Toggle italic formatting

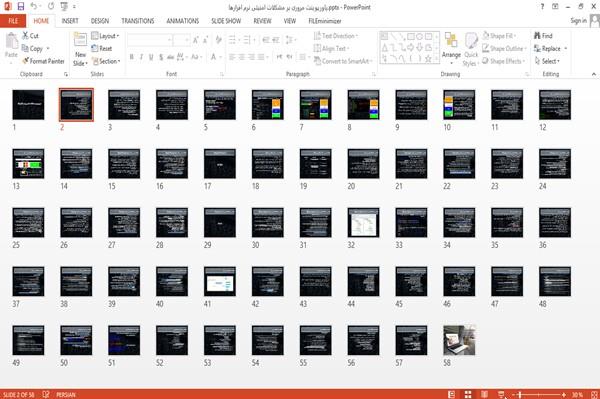point(141,57)
